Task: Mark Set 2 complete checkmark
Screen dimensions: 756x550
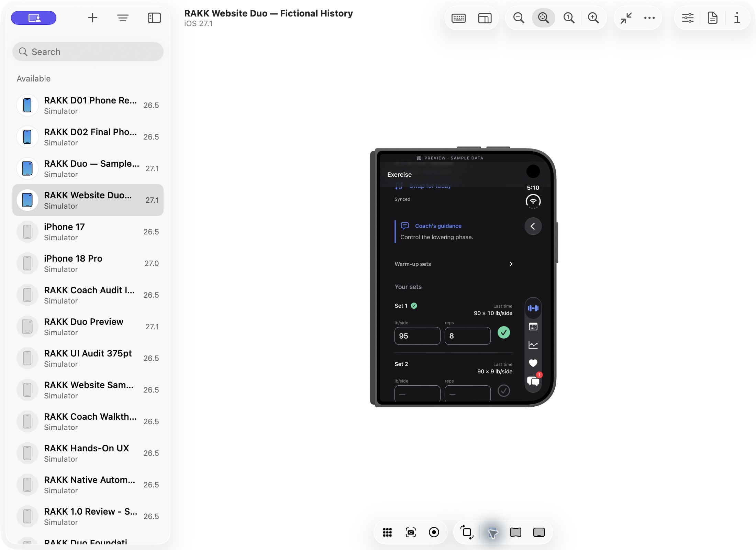Action: 504,391
